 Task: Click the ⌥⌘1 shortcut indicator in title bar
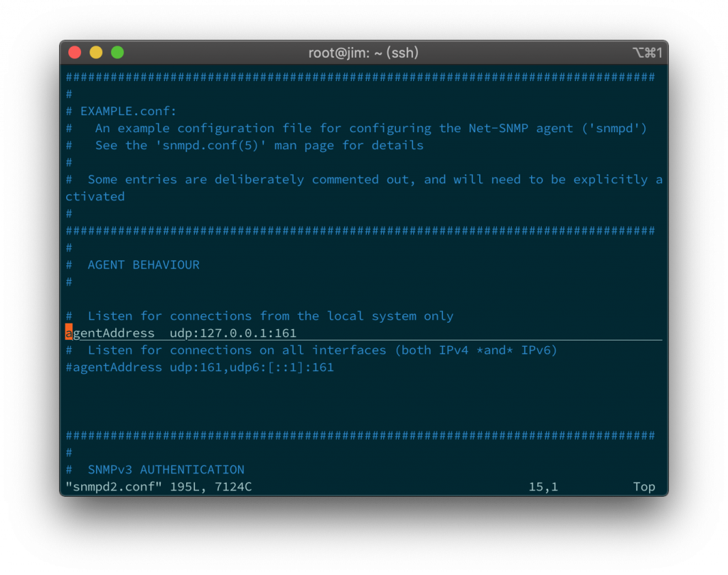click(x=647, y=53)
